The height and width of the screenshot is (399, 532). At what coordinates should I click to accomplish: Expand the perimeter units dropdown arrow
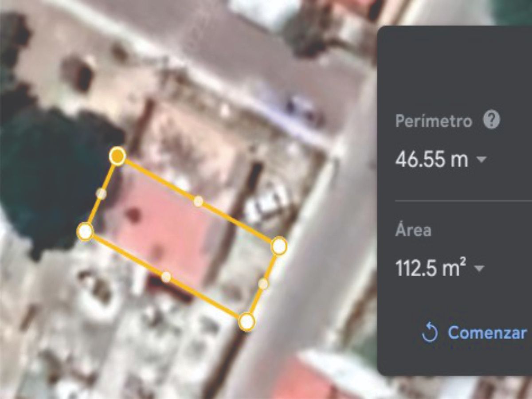(x=481, y=160)
